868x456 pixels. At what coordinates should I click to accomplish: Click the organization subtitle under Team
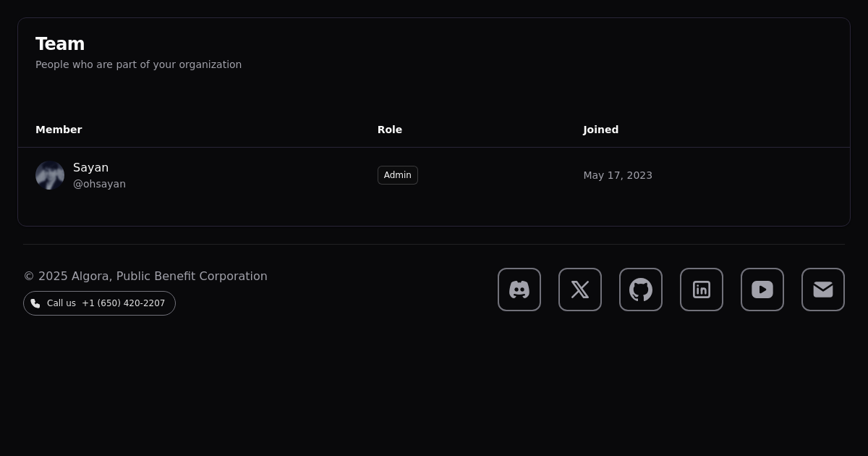138,64
